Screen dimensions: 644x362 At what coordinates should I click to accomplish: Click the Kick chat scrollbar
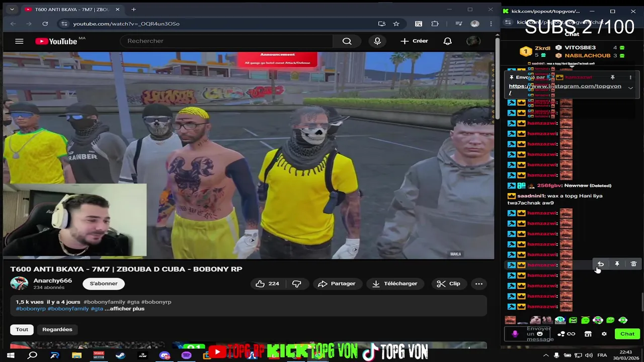coord(641,302)
